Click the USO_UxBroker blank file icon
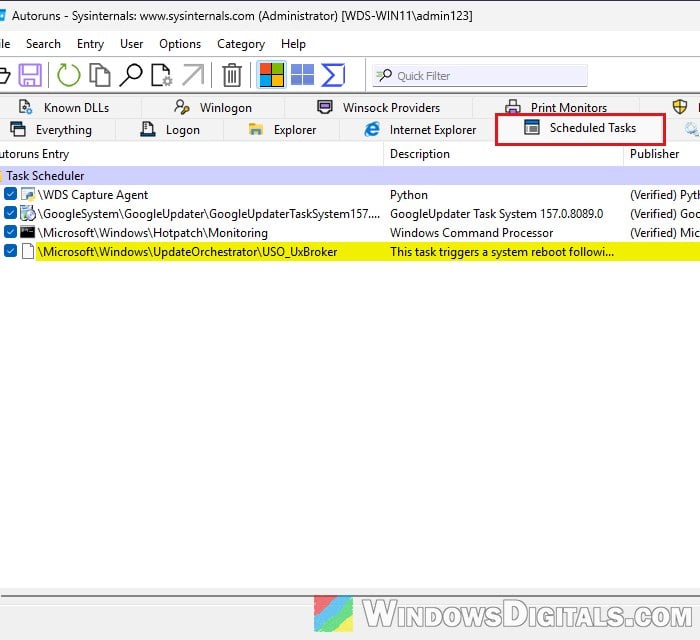Image resolution: width=700 pixels, height=640 pixels. pyautogui.click(x=28, y=251)
